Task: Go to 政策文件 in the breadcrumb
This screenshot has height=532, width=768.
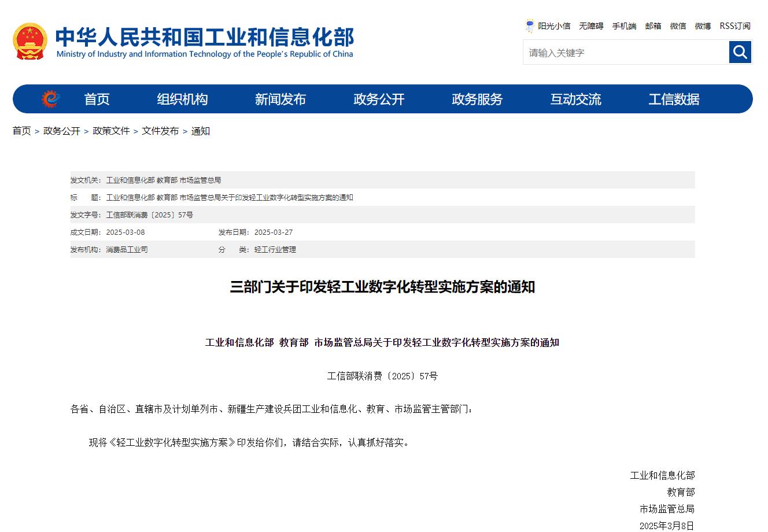Action: click(x=111, y=131)
